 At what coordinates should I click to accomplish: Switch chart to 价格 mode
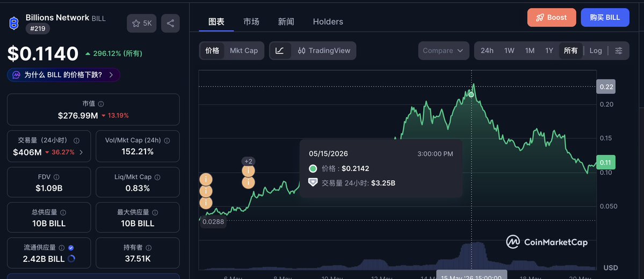coord(212,51)
